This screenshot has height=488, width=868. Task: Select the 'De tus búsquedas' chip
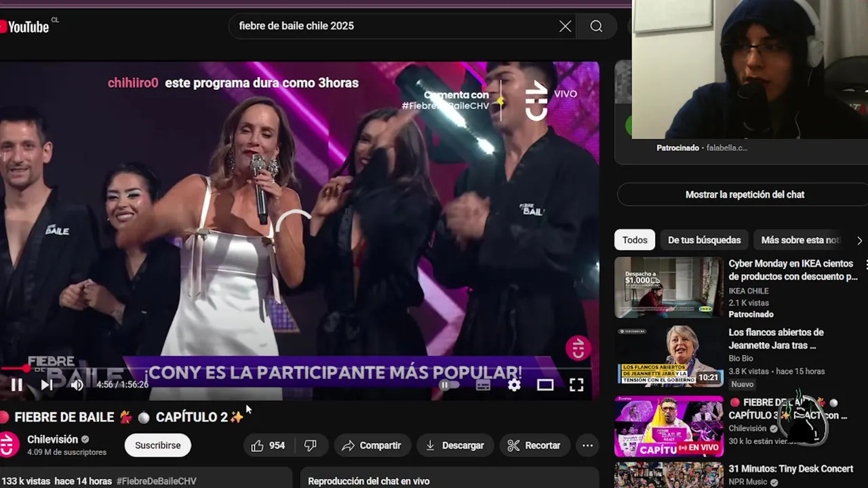[704, 240]
